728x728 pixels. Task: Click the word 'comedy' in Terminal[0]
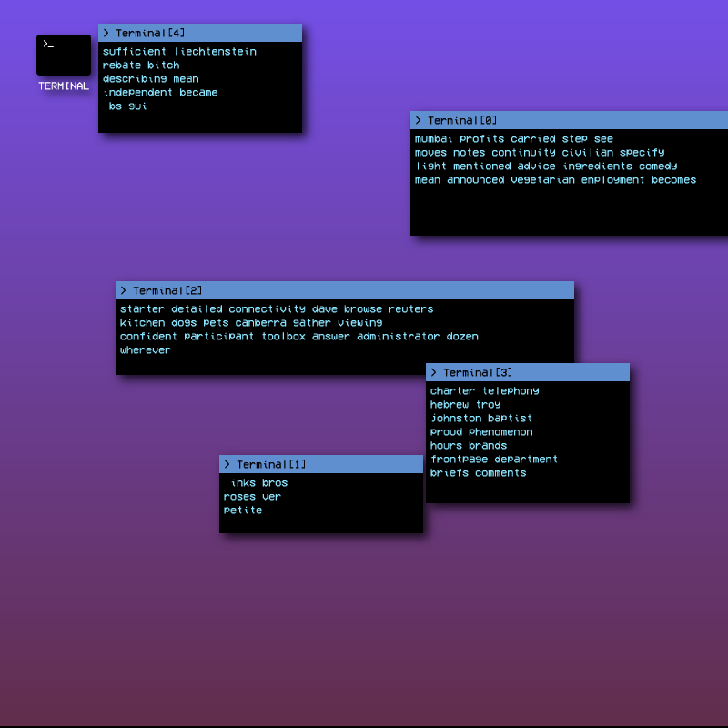click(x=658, y=167)
